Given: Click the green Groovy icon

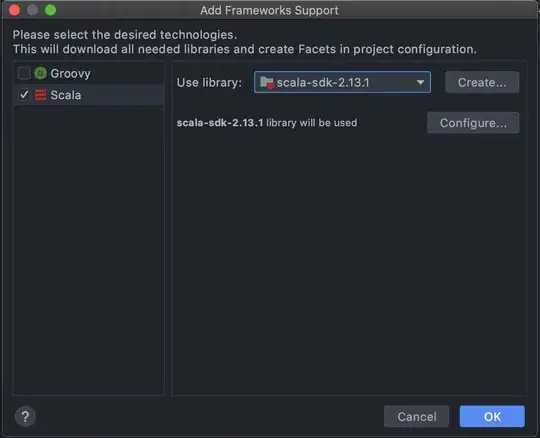Looking at the screenshot, I should [41, 73].
